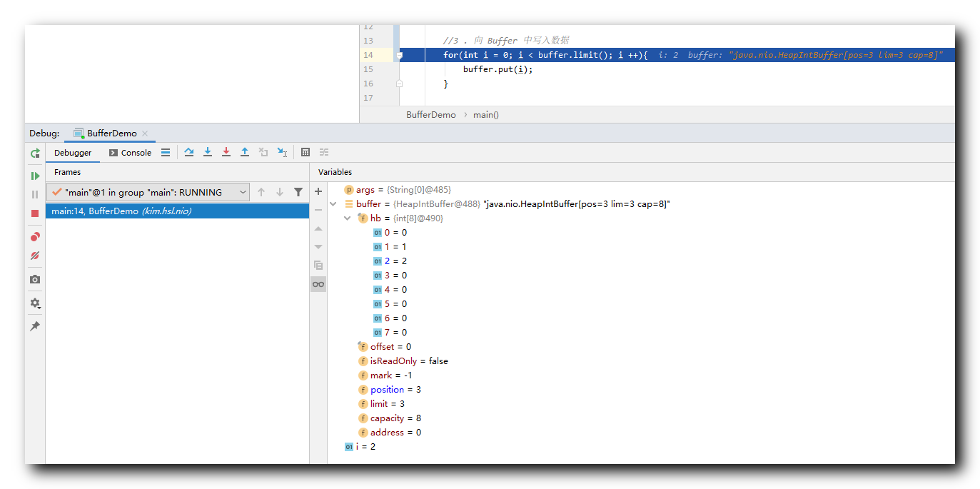980x489 pixels.
Task: Open Evaluate Expression calculator icon
Action: click(305, 152)
